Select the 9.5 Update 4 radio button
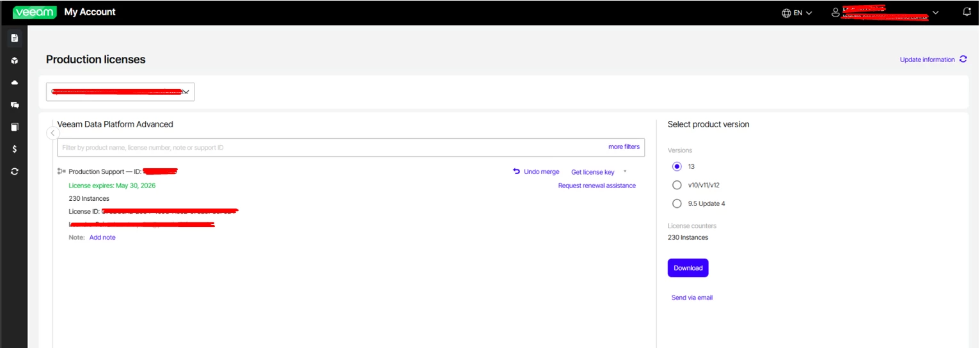This screenshot has width=980, height=348. coord(677,203)
